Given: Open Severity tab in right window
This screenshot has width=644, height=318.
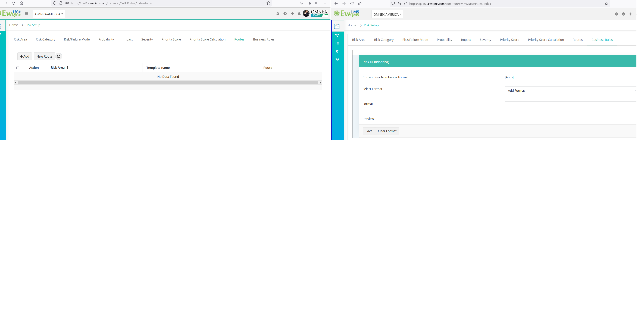Looking at the screenshot, I should (x=485, y=40).
